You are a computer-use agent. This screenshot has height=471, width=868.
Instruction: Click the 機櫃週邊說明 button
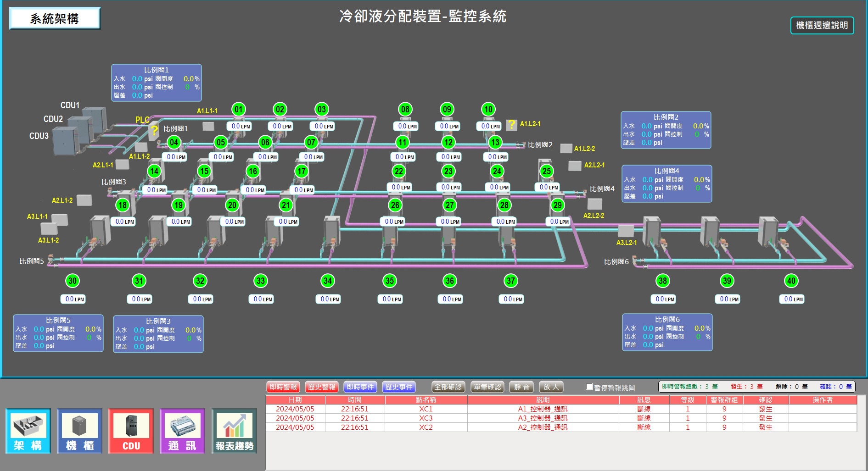click(x=822, y=25)
